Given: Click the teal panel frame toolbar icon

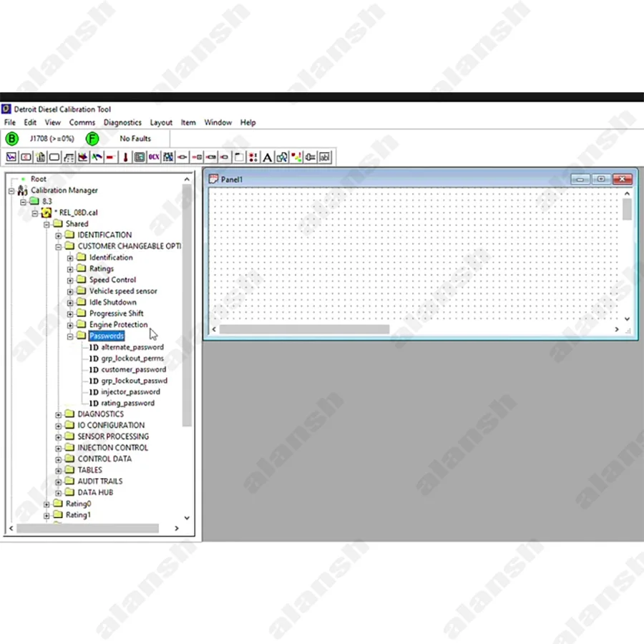Looking at the screenshot, I should [140, 157].
